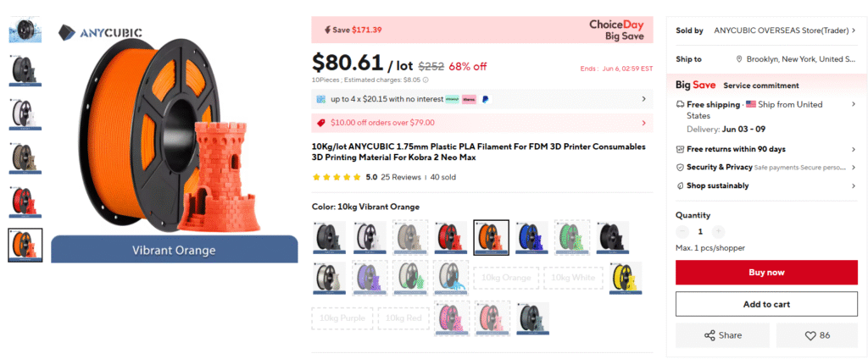Click the info icon beside Estimated charges

[426, 80]
